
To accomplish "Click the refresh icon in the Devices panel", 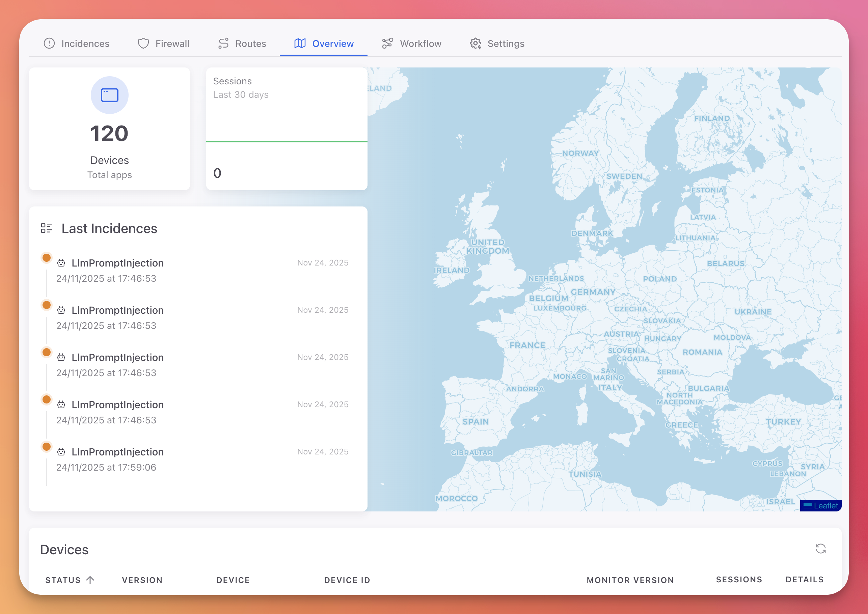I will click(821, 549).
